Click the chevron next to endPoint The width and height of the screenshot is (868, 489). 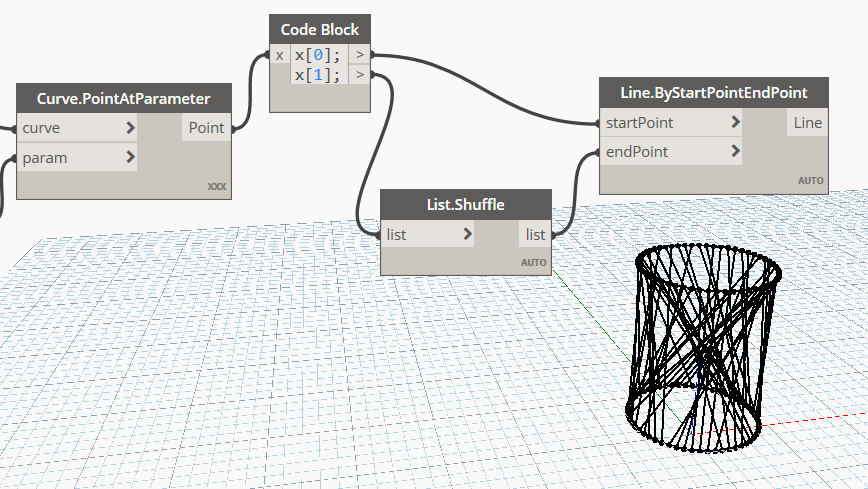[x=735, y=152]
